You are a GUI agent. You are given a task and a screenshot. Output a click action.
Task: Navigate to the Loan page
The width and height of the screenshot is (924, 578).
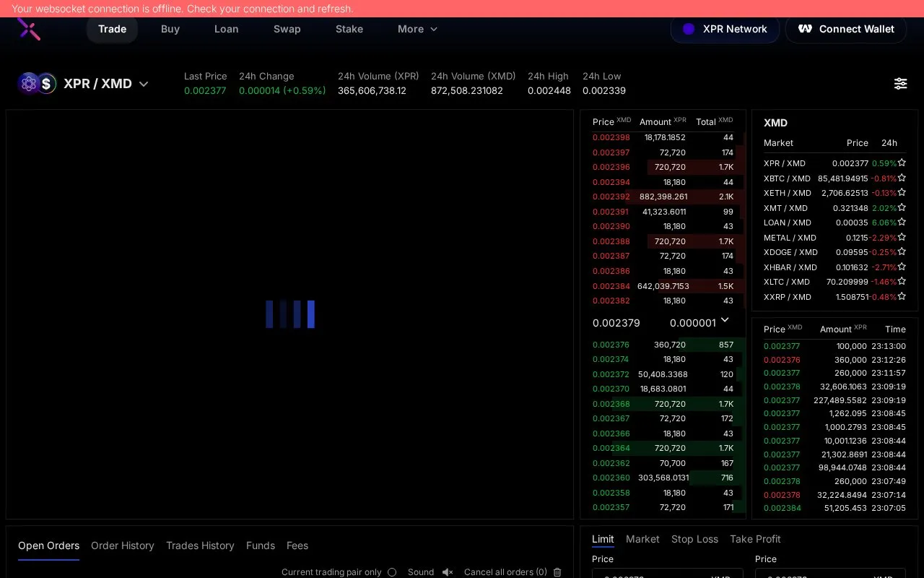tap(226, 29)
